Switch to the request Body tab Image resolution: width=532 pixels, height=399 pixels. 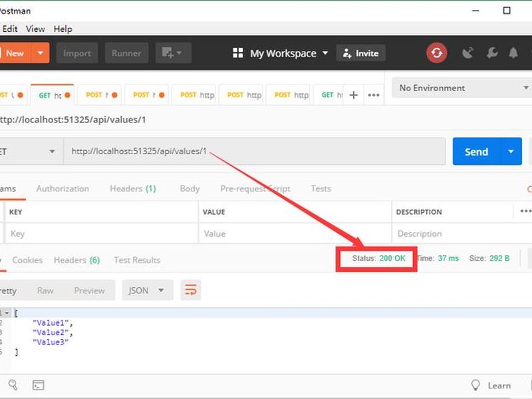(190, 189)
